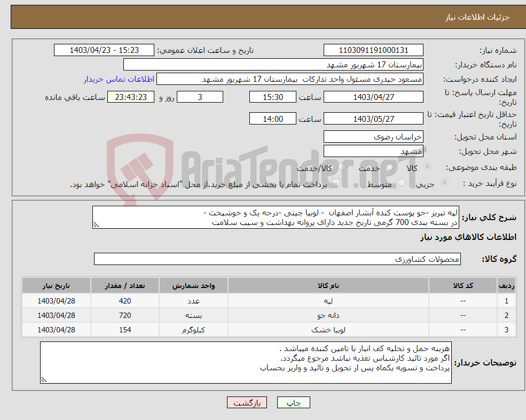This screenshot has width=526, height=420.
Task: Click the unit cell کیلوگرم
Action: coord(193,330)
